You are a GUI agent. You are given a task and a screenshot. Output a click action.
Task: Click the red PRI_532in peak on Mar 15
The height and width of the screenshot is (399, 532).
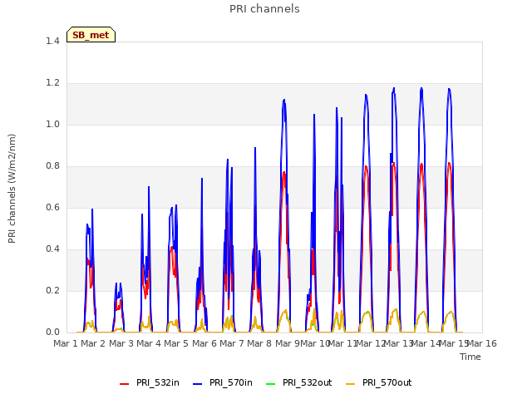[x=449, y=164]
